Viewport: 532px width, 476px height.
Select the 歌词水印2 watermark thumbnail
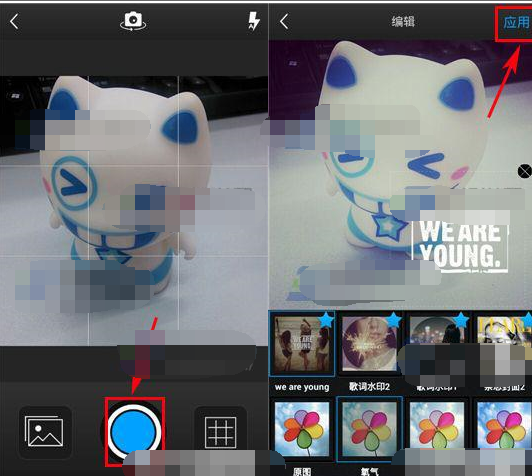pos(369,343)
